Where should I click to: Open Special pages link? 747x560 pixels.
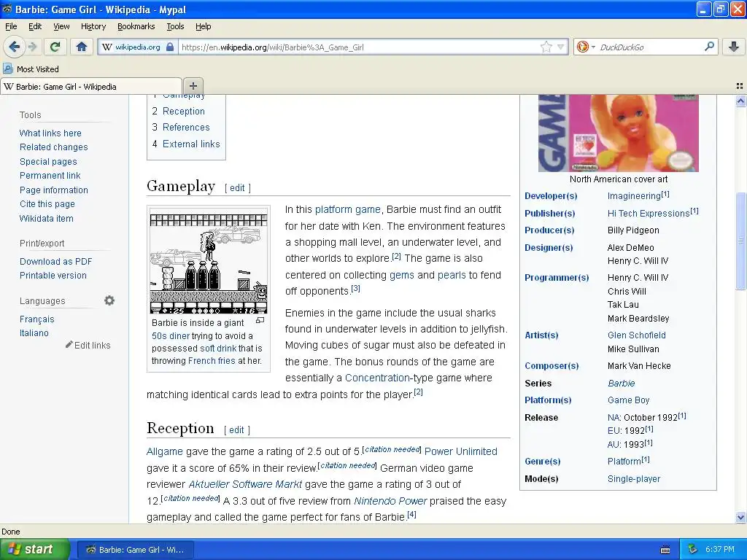click(48, 161)
